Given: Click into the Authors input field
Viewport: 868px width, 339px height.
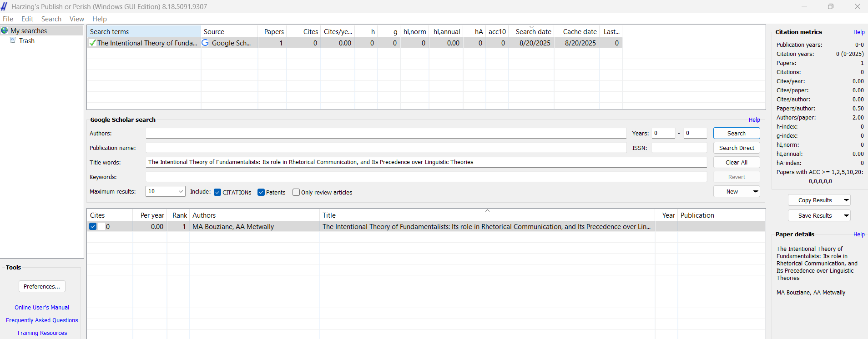Looking at the screenshot, I should [x=386, y=133].
